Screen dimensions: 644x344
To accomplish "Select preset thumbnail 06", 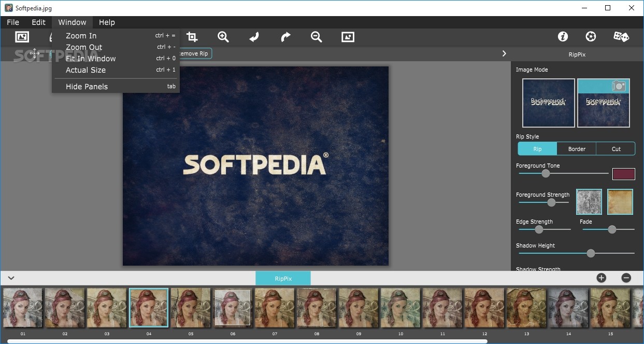I will pyautogui.click(x=233, y=308).
